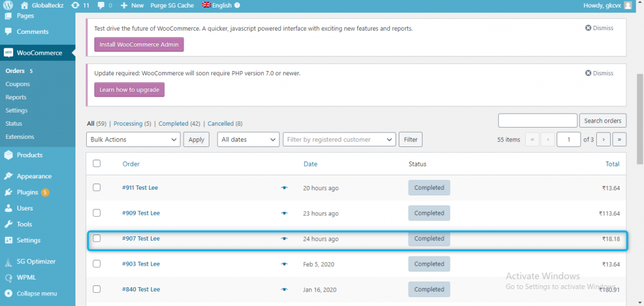Open the All dates dropdown
This screenshot has height=306, width=644.
pyautogui.click(x=248, y=139)
